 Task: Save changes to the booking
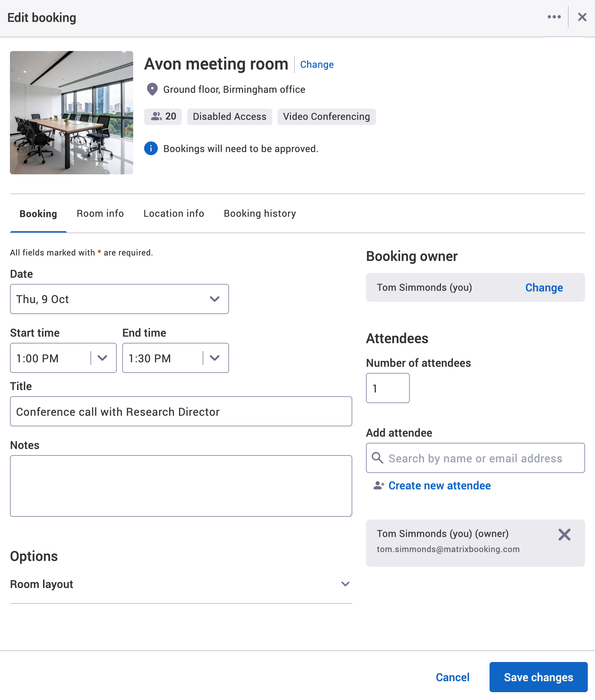pyautogui.click(x=538, y=677)
